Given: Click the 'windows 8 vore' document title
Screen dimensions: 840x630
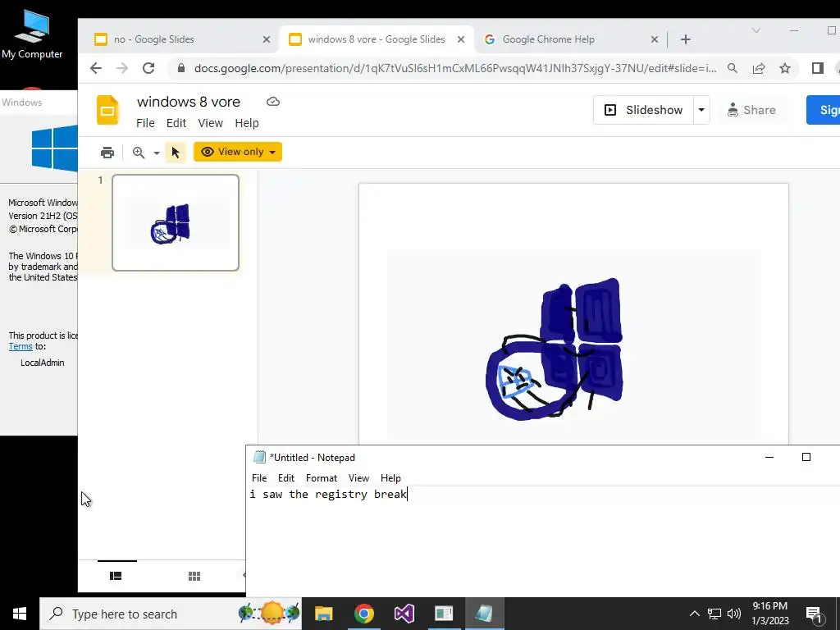Looking at the screenshot, I should pos(189,102).
